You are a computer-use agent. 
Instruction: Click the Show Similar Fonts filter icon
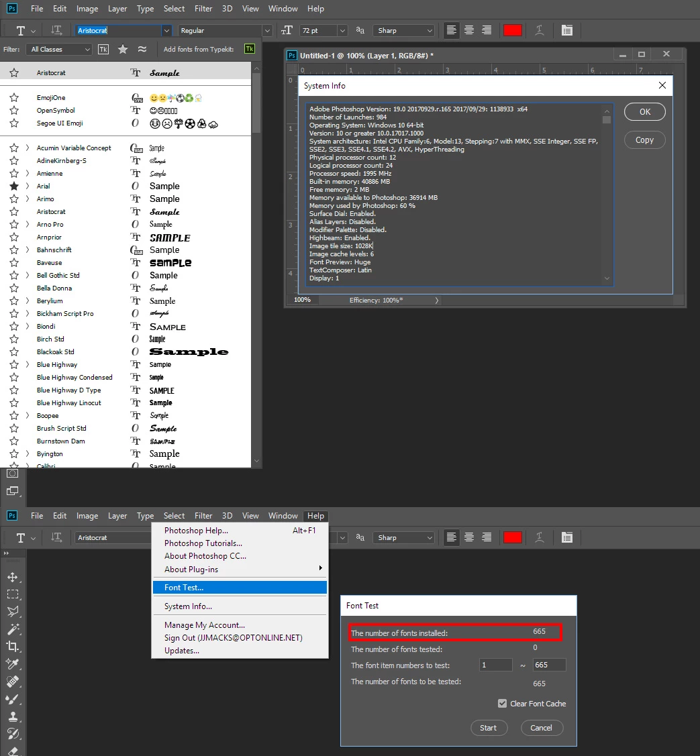tap(142, 49)
